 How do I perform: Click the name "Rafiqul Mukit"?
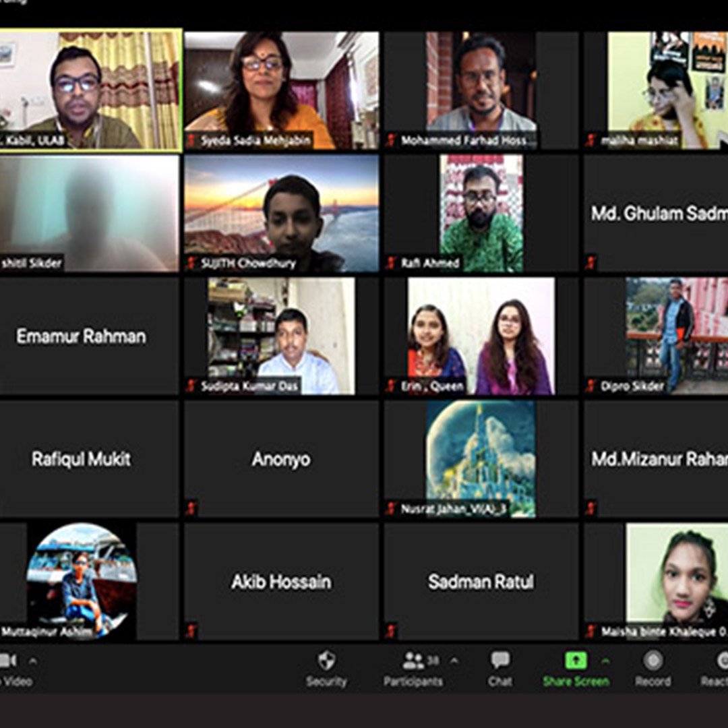[82, 459]
